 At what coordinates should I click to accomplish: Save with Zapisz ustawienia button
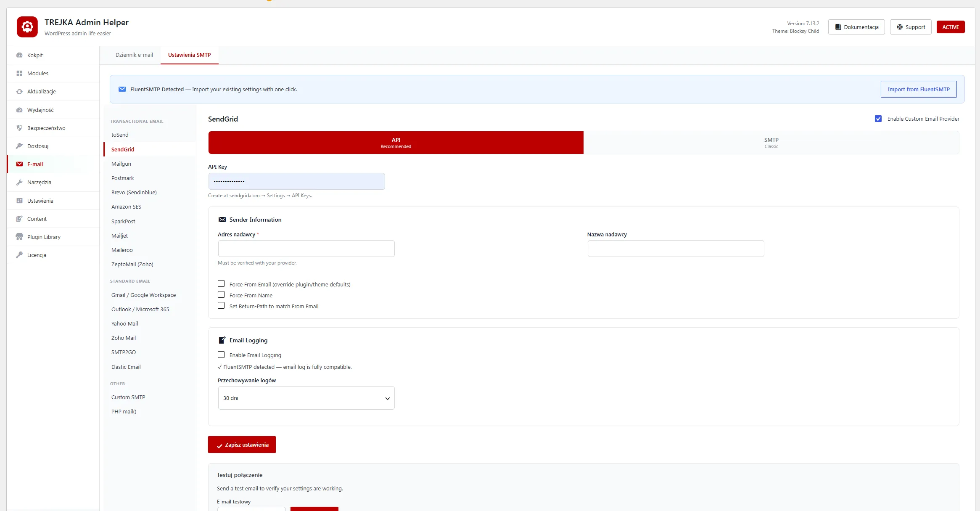[x=242, y=445]
